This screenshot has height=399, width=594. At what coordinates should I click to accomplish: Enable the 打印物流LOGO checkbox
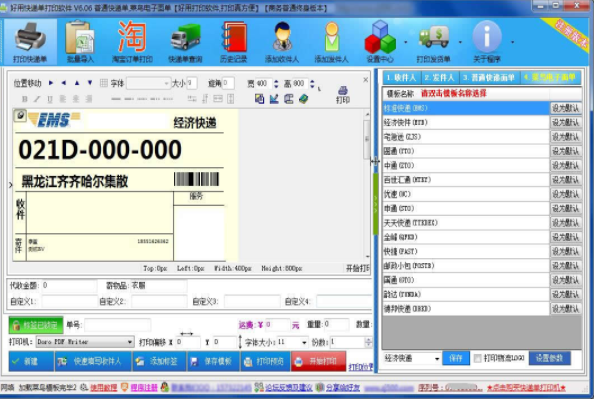(478, 358)
